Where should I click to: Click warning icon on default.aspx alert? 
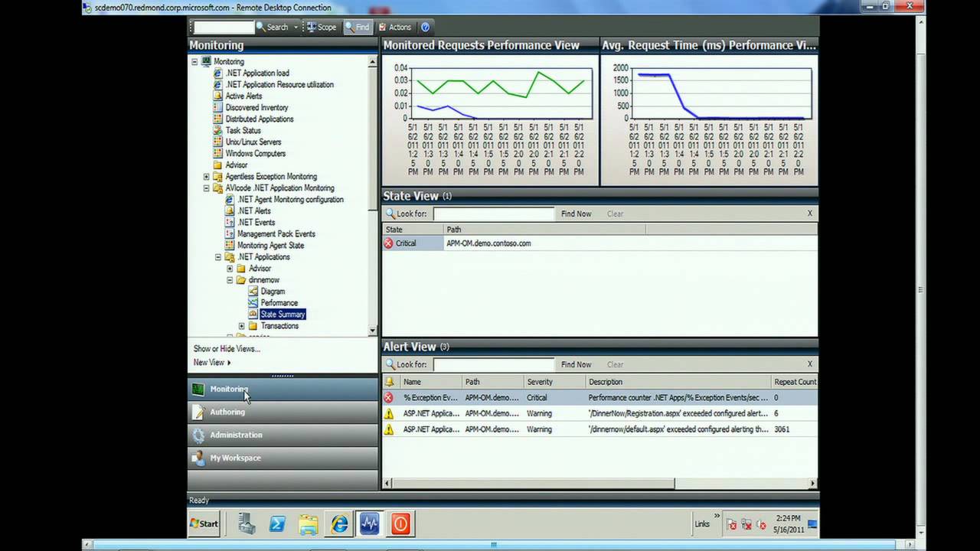pyautogui.click(x=389, y=429)
